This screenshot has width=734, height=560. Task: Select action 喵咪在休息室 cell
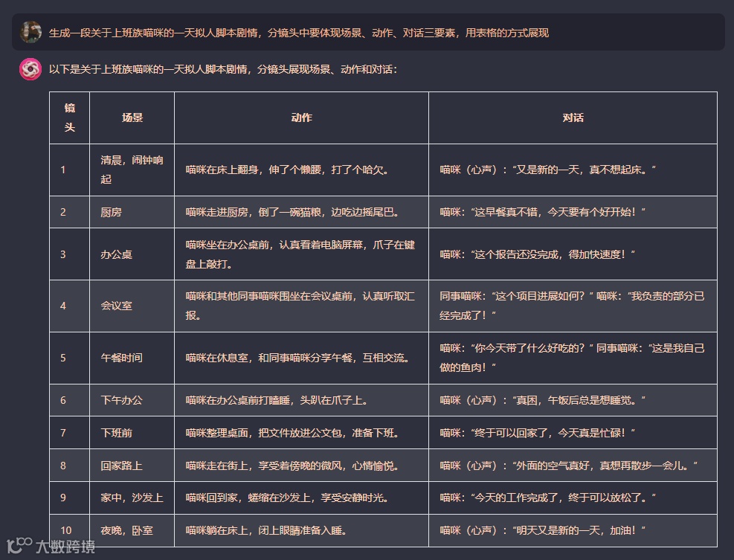coord(301,358)
